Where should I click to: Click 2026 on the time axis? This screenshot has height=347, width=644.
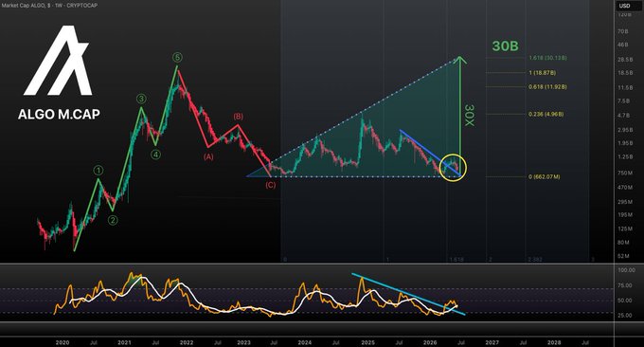click(430, 342)
